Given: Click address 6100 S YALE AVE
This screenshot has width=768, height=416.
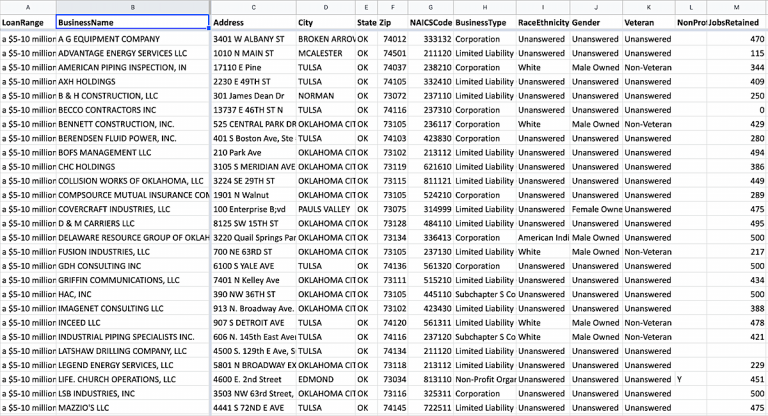Looking at the screenshot, I should tap(253, 266).
